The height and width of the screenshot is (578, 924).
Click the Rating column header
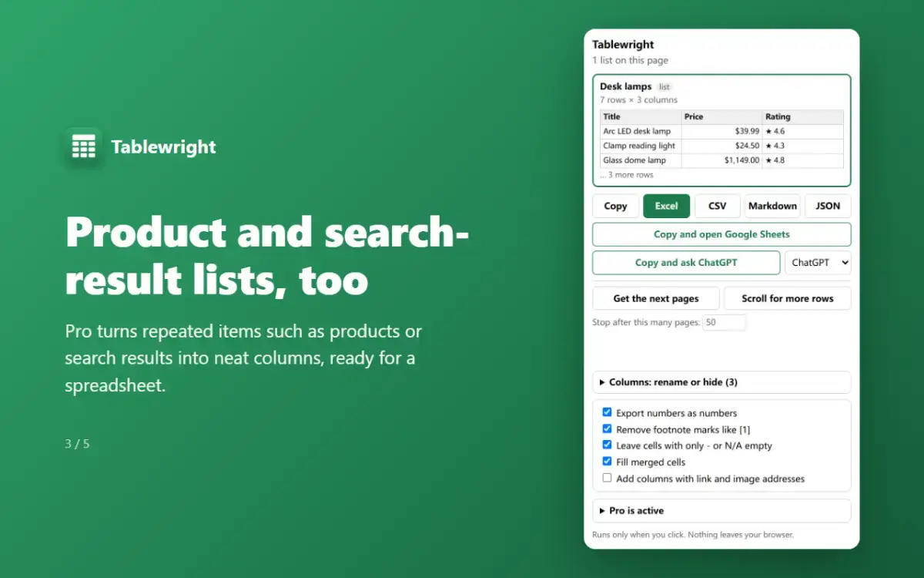[x=802, y=117]
